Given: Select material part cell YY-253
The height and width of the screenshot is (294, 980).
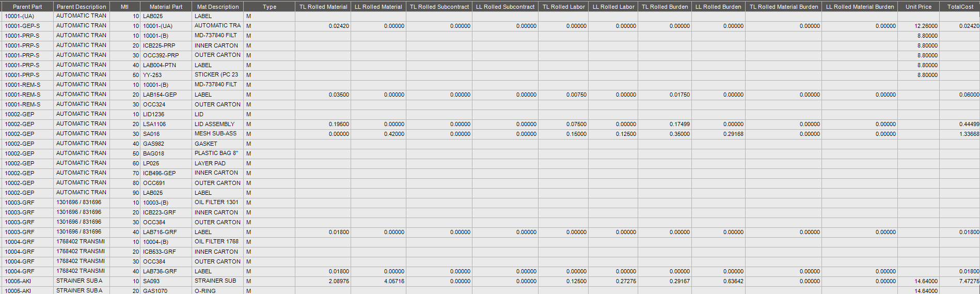Looking at the screenshot, I should click(x=166, y=75).
